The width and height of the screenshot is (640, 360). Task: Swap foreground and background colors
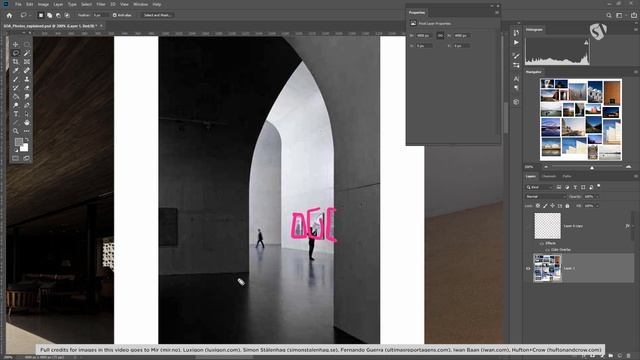(x=27, y=140)
